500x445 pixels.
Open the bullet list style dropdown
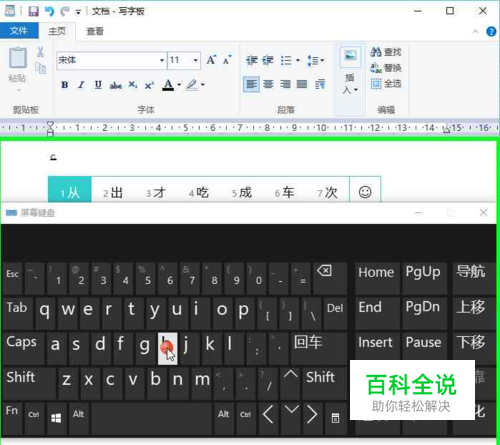(x=298, y=61)
